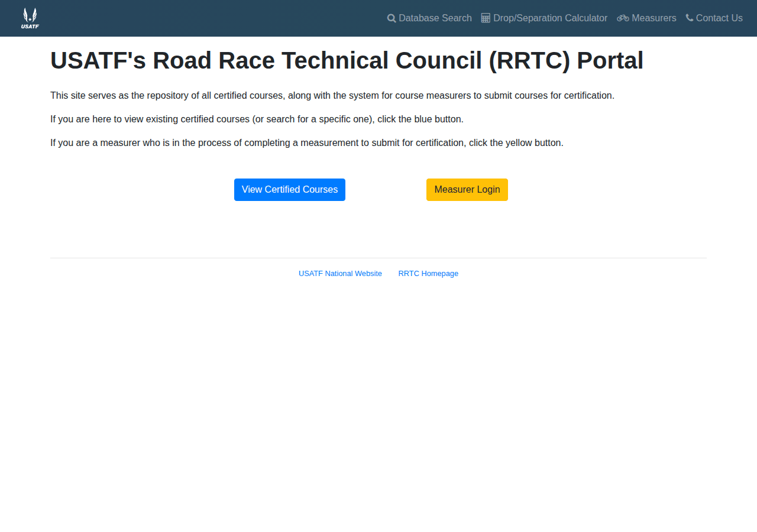Click the paragraph starting "This site serves as"
757x532 pixels.
[332, 95]
